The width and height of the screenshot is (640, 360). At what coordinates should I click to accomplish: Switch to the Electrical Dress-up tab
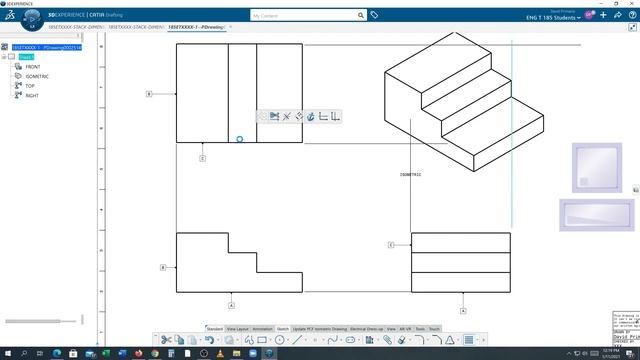click(x=367, y=329)
